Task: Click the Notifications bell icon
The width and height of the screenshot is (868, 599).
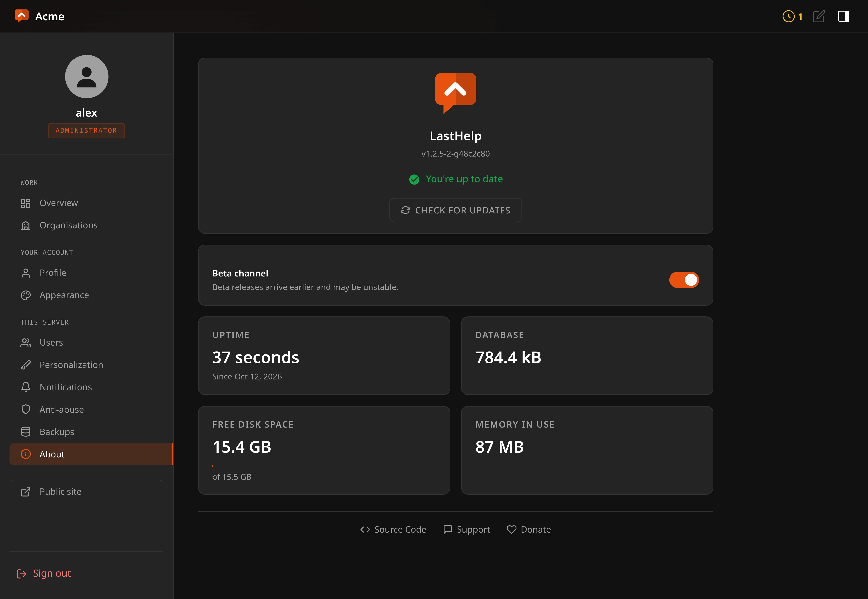Action: (x=26, y=387)
